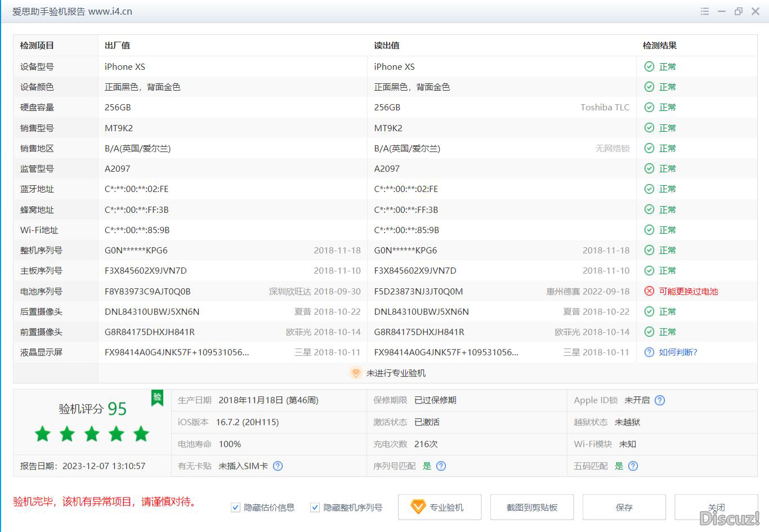The image size is (769, 532).
Task: Click the 生产日期 2018年11月18日 value
Action: click(x=268, y=400)
